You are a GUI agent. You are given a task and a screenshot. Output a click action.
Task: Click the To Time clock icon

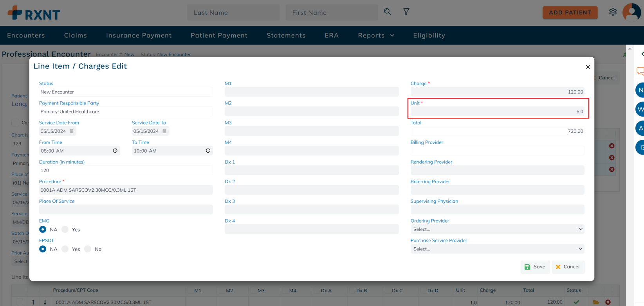[208, 151]
